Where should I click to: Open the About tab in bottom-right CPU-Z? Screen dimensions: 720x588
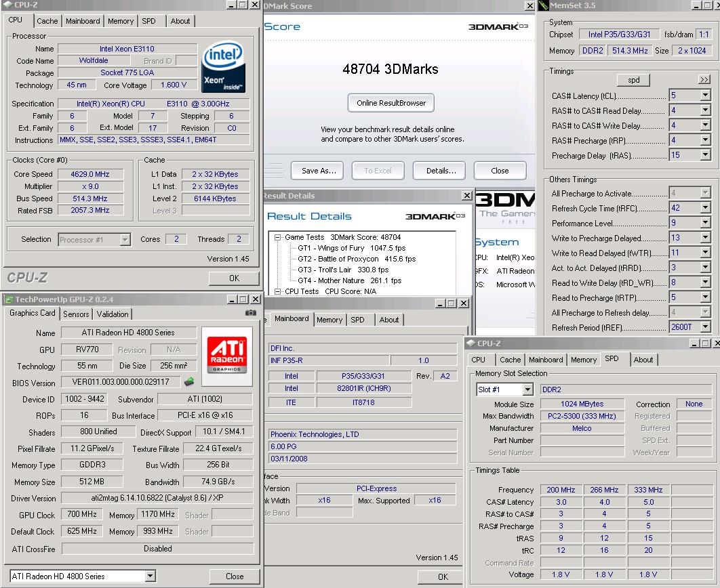point(643,360)
